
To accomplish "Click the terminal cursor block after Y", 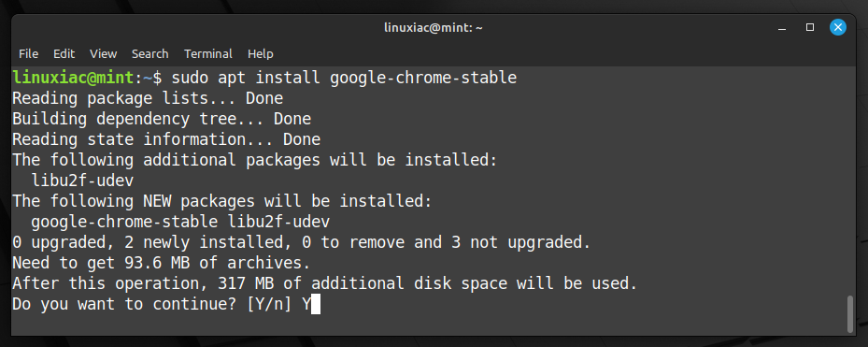I will click(316, 304).
